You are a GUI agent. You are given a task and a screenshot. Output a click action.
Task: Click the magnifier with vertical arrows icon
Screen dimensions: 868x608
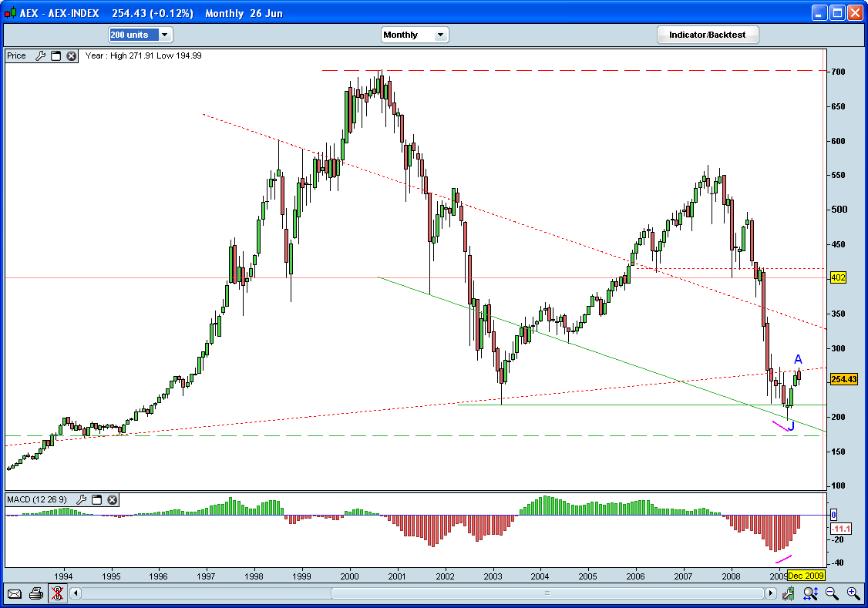(810, 593)
